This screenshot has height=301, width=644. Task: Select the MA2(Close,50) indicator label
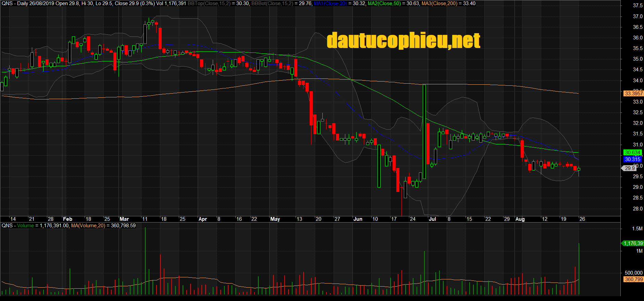[384, 3]
